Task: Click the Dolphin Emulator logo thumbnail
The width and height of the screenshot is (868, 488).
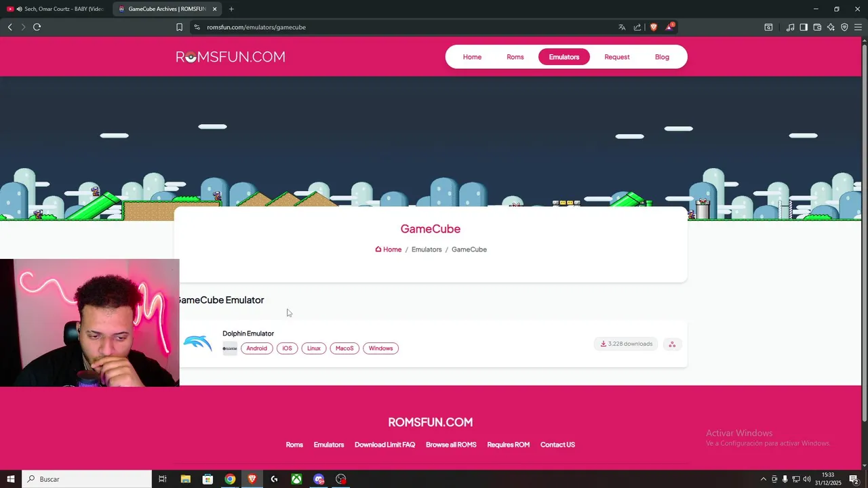Action: click(x=198, y=344)
